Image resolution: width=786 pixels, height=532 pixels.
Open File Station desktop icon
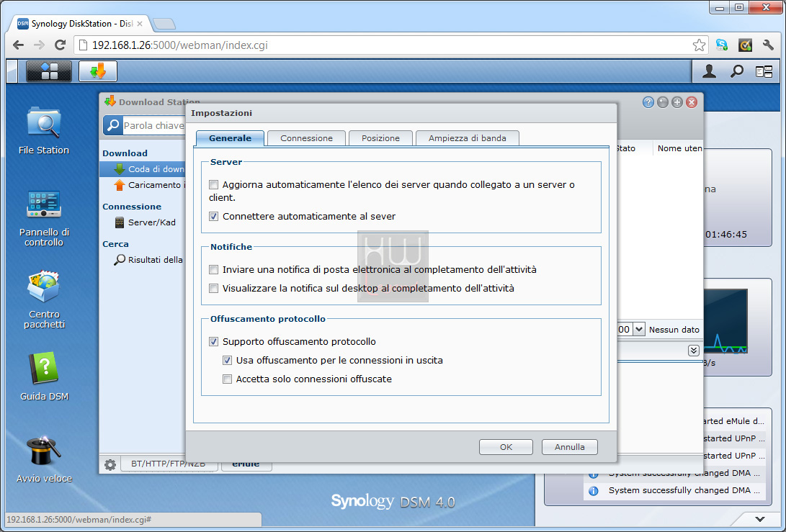click(x=44, y=131)
